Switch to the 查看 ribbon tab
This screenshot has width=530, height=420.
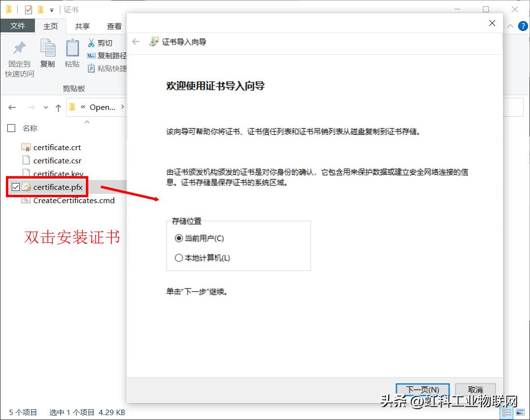click(x=114, y=26)
